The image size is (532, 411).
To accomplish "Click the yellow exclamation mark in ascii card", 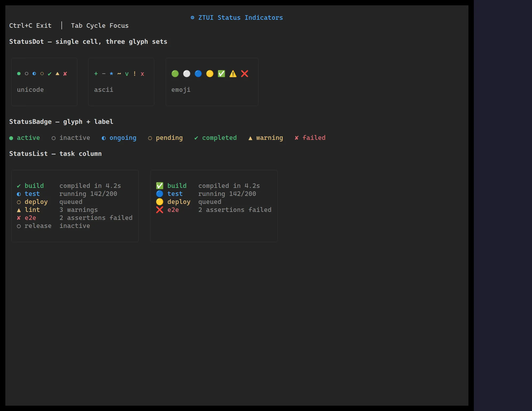I will 135,74.
